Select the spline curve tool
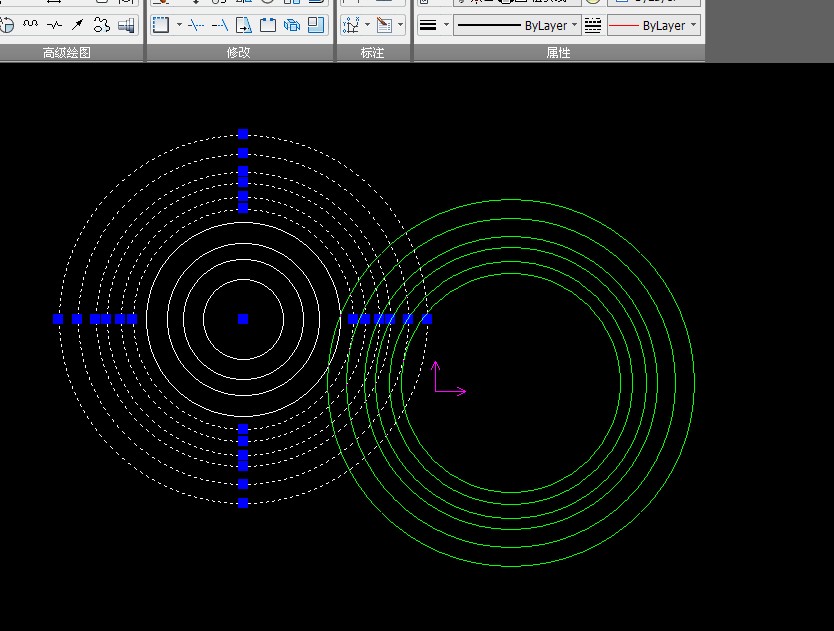This screenshot has height=631, width=834. [30, 24]
